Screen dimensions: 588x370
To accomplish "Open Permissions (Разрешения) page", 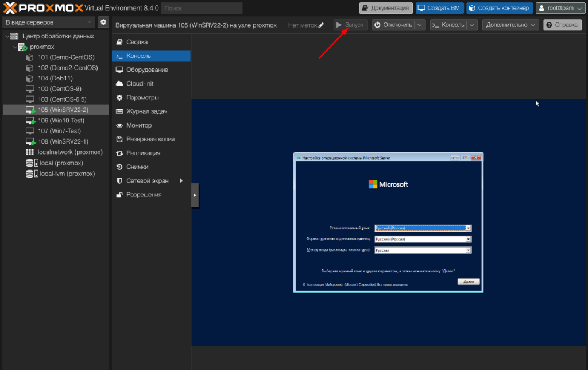I will 144,195.
